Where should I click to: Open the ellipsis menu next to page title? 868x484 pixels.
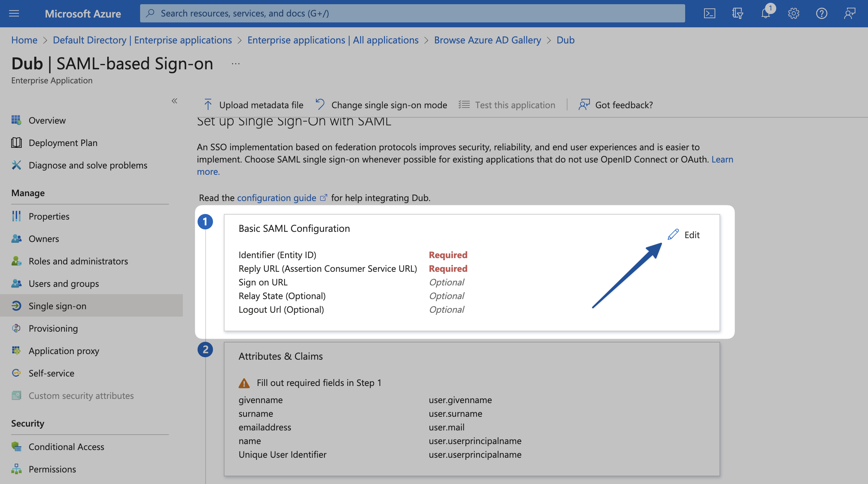235,63
